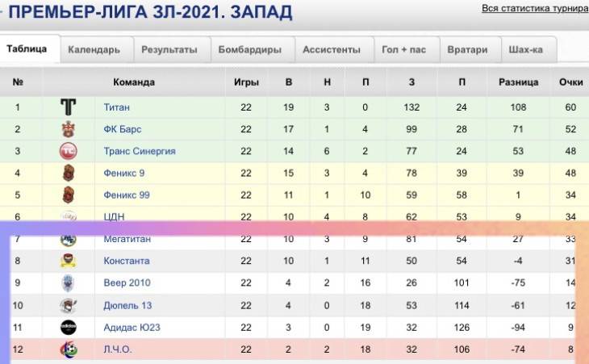Switch to the Календарь tab
The height and width of the screenshot is (364, 589).
[x=94, y=49]
